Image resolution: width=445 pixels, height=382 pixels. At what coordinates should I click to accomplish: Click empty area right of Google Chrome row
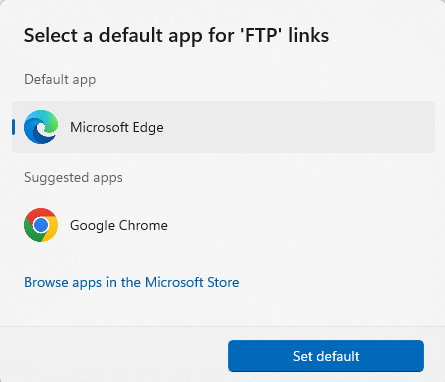click(300, 225)
